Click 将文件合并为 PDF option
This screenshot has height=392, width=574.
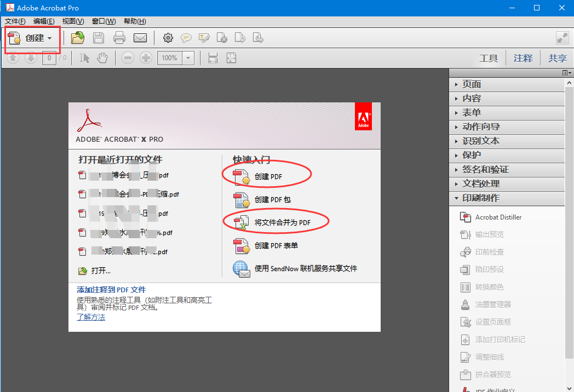[282, 222]
